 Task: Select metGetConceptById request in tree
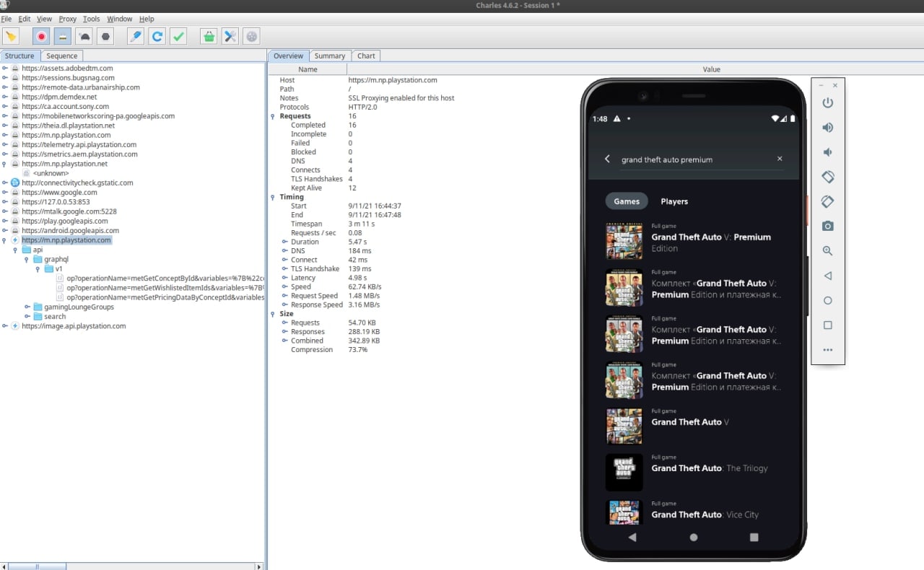(x=165, y=278)
